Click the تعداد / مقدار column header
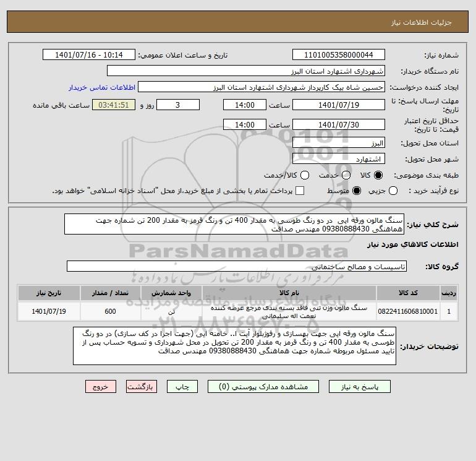The image size is (476, 461). click(x=110, y=293)
